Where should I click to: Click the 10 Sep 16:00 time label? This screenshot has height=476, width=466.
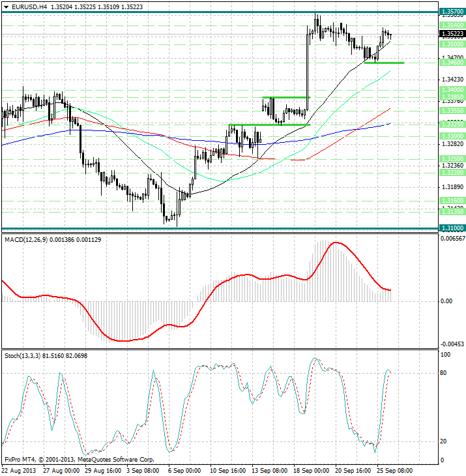tap(228, 471)
